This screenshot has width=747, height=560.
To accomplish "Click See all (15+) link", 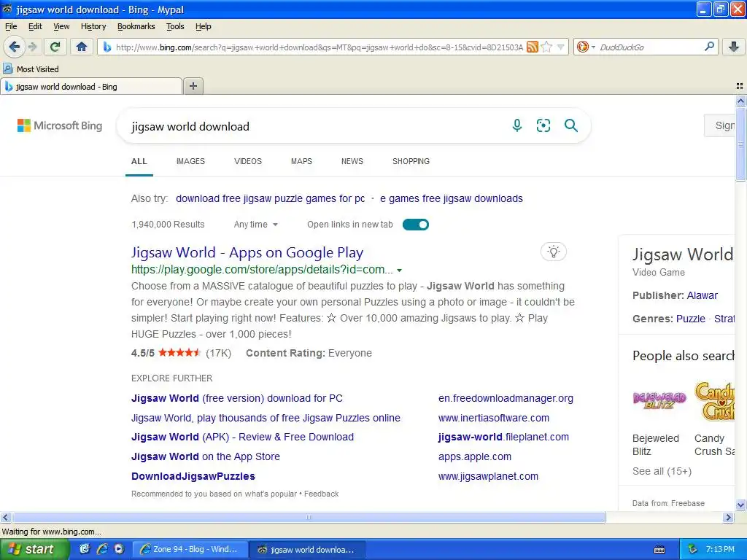I will tap(662, 471).
